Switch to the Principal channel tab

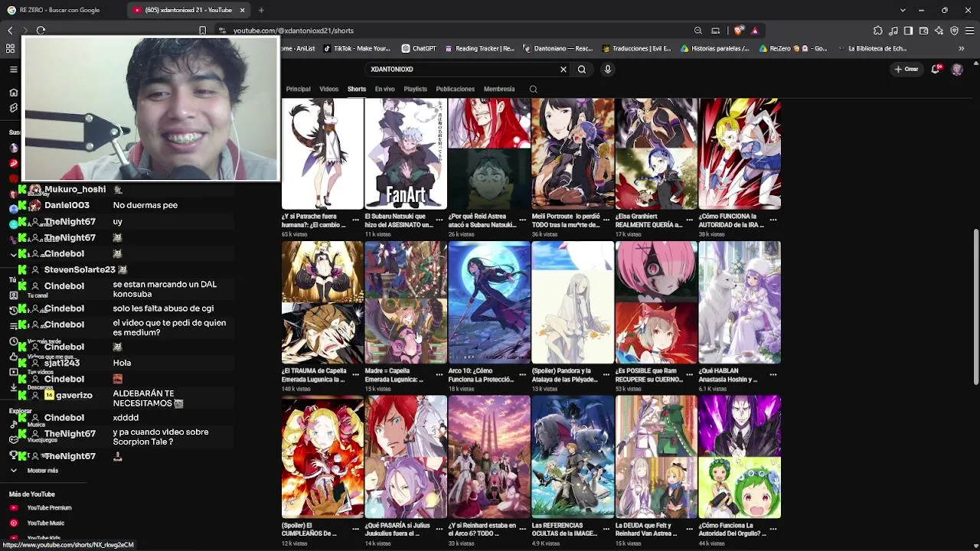(x=299, y=89)
